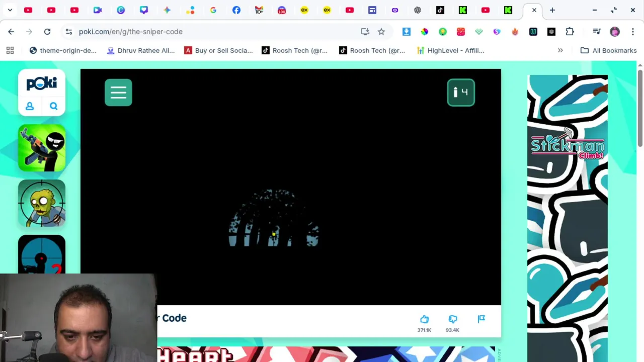Like the game with the thumbs-up icon
This screenshot has width=644, height=362.
point(424,319)
